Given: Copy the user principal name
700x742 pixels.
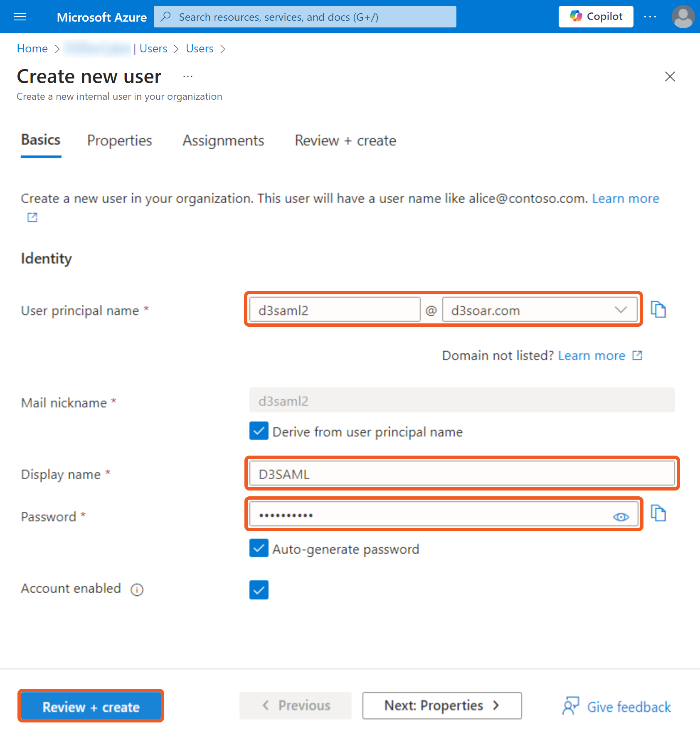Looking at the screenshot, I should coord(658,310).
